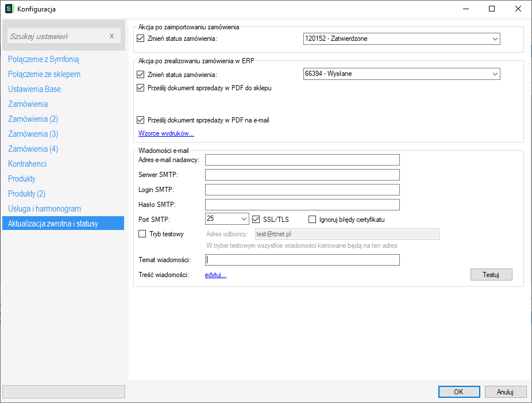Confirm settings with the OK button
The image size is (532, 403).
pyautogui.click(x=458, y=392)
